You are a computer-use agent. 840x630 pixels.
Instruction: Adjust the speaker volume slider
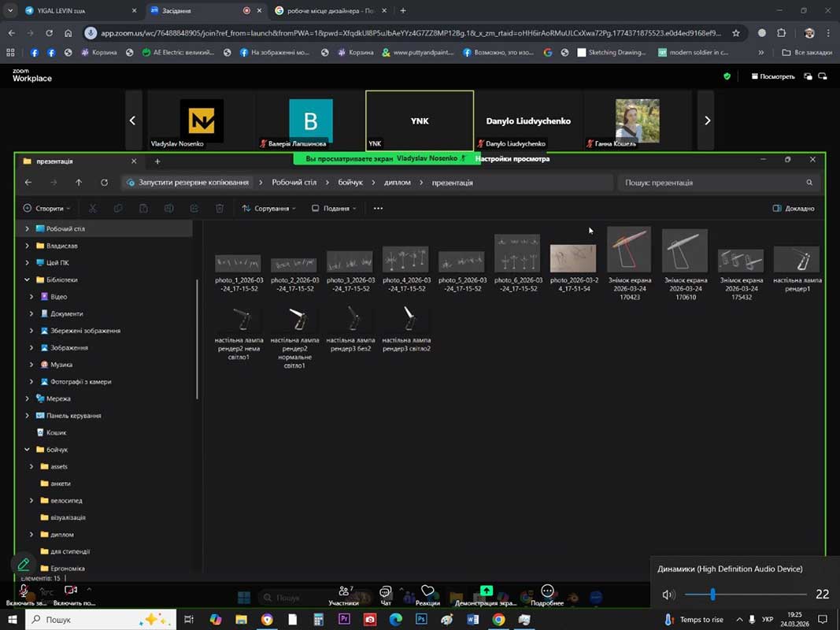pos(712,595)
